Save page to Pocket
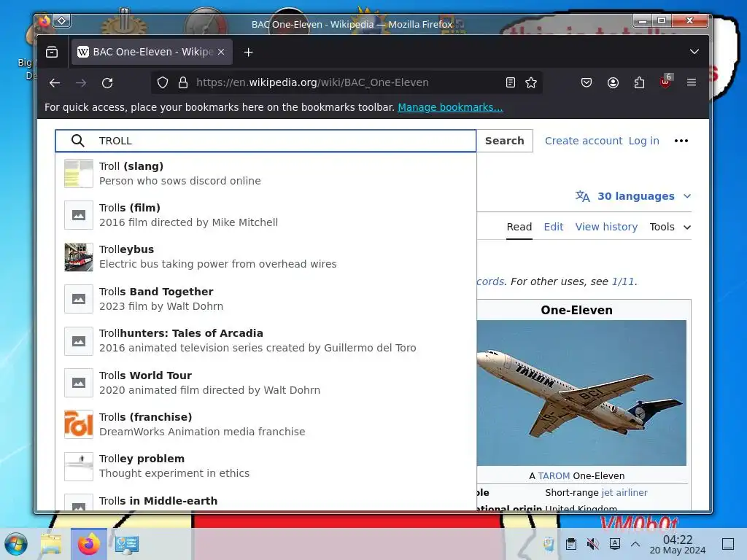Screen dimensions: 747x560 point(587,83)
